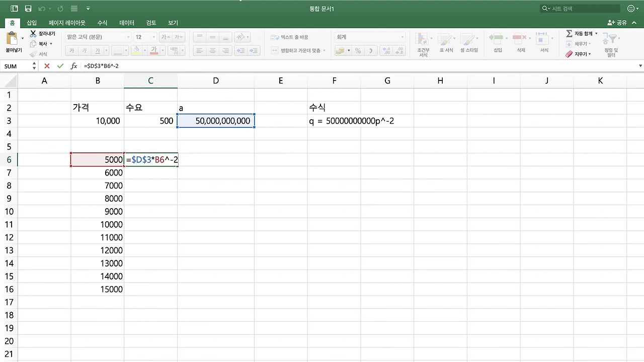Click the increase indent icon
The height and width of the screenshot is (362, 644).
point(254,50)
